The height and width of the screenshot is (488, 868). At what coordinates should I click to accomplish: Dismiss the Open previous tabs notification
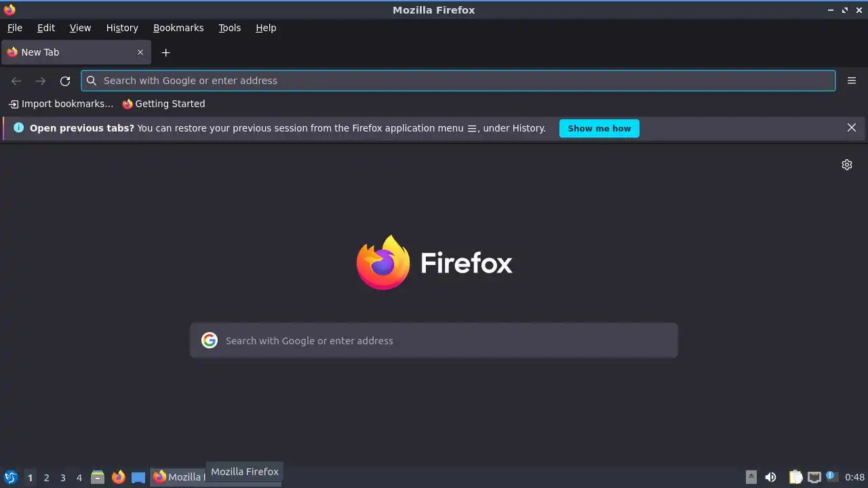pos(852,127)
